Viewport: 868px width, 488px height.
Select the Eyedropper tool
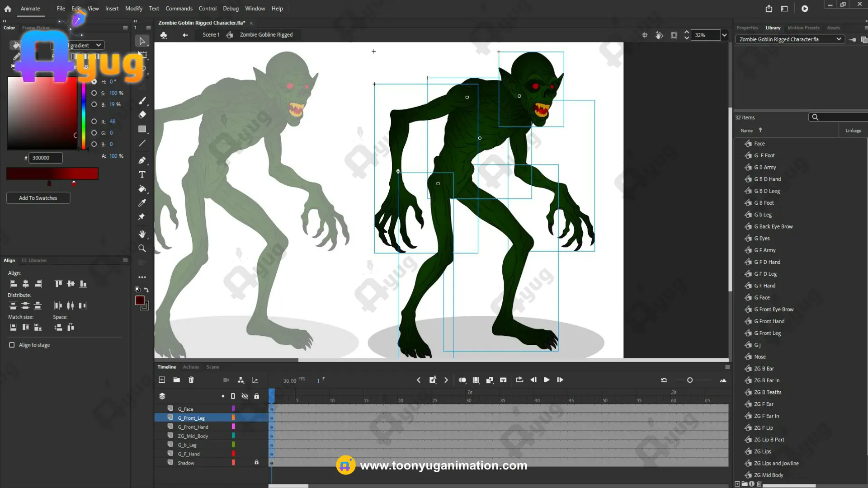pyautogui.click(x=142, y=203)
